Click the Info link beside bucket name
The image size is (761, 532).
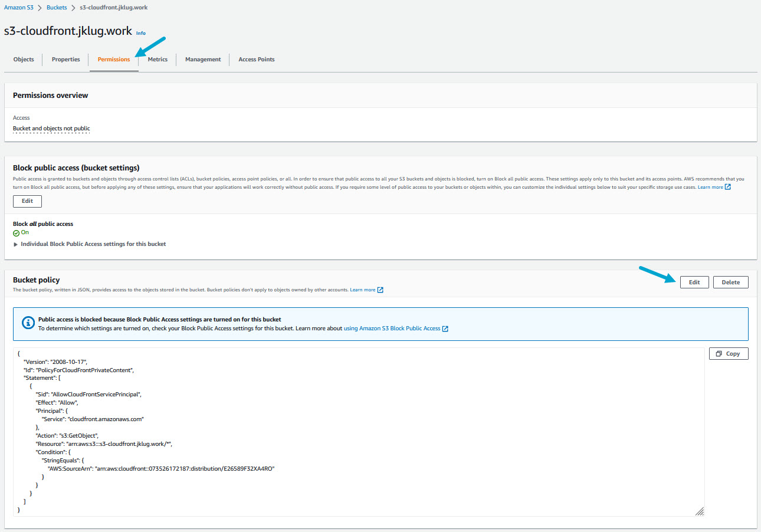[x=141, y=33]
